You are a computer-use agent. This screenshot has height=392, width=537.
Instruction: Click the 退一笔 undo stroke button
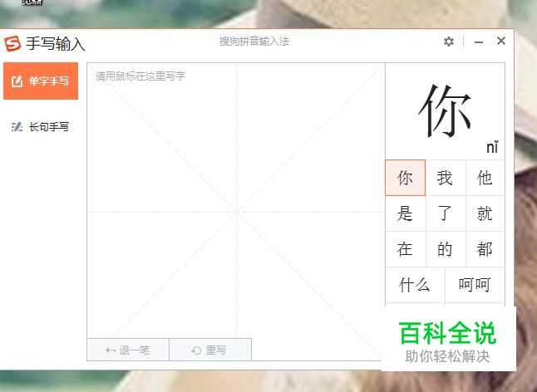[128, 350]
